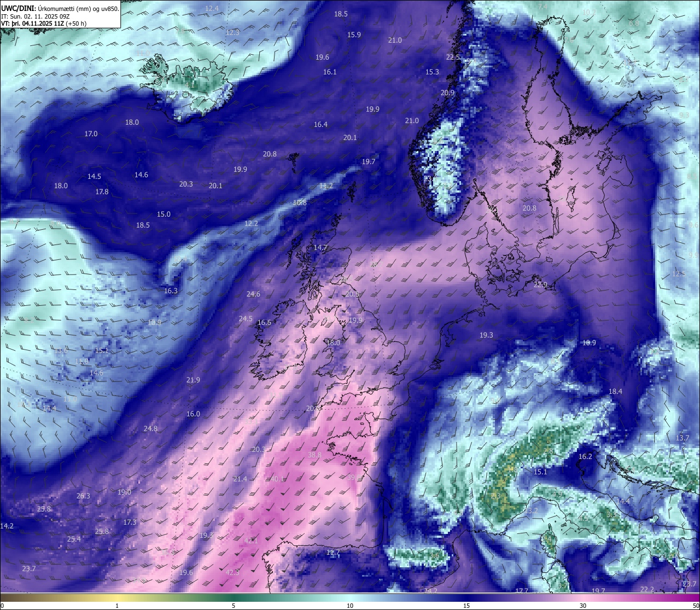
Task: Click the 15.3 value near Norway
Action: 432,72
